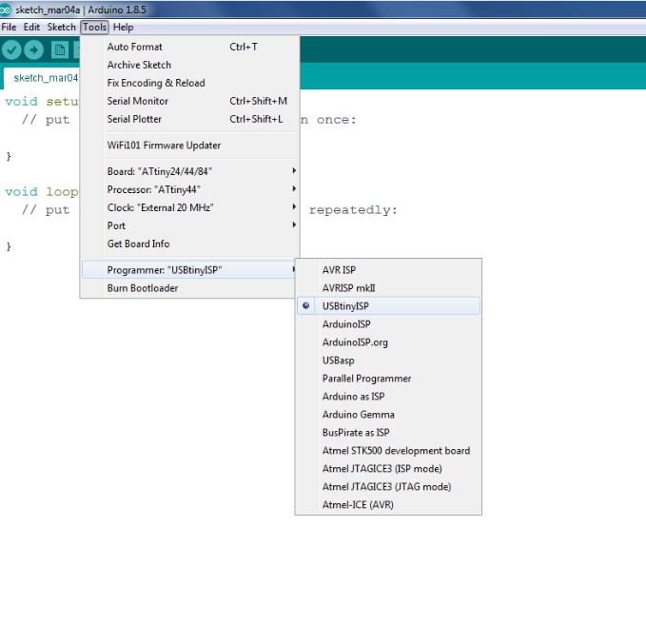The image size is (646, 644).
Task: Select Arduino Gemma programmer
Action: (x=388, y=415)
